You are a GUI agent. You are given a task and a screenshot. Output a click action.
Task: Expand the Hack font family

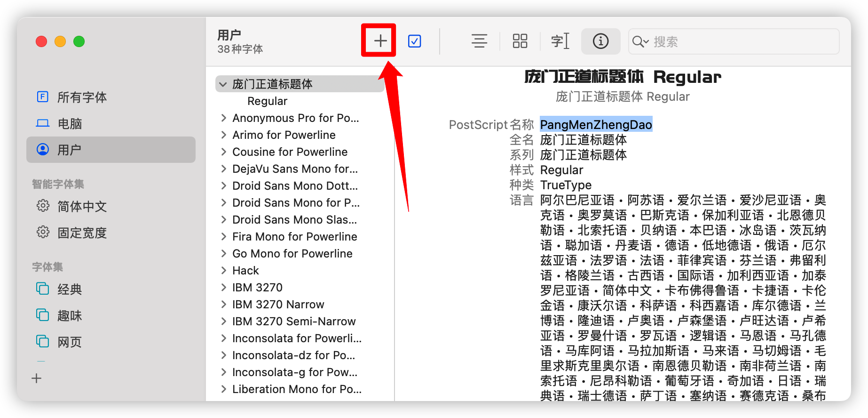223,271
